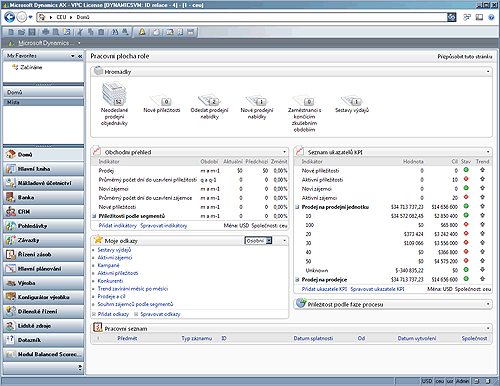Click the Přizpůsobit tuto stránku link
The width and height of the screenshot is (500, 386).
(x=465, y=57)
